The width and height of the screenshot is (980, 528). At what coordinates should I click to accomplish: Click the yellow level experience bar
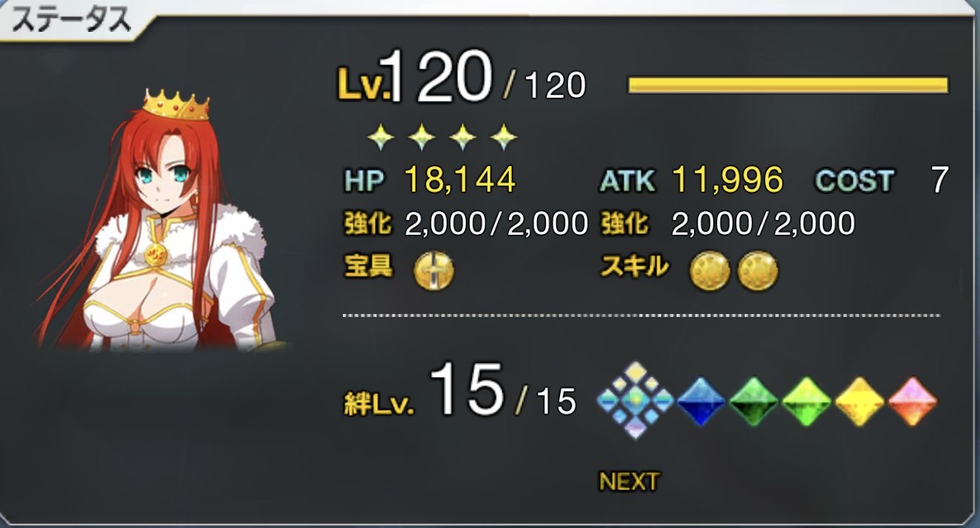click(788, 84)
